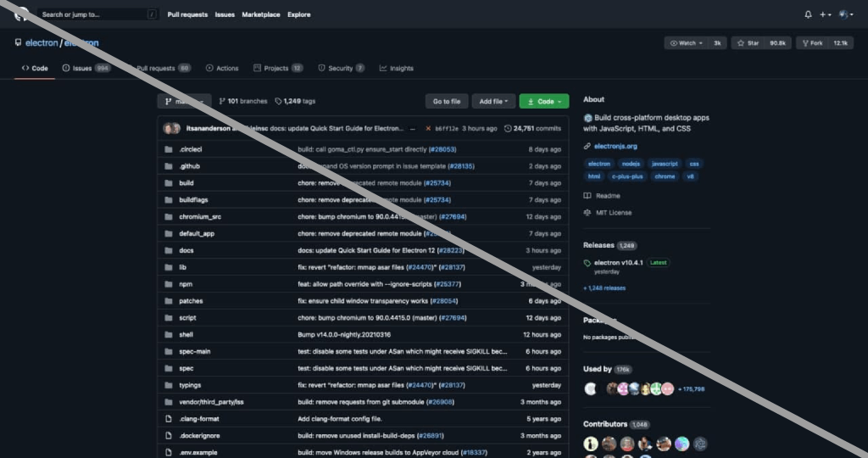The image size is (868, 458).
Task: Switch to the Security tab
Action: 341,68
